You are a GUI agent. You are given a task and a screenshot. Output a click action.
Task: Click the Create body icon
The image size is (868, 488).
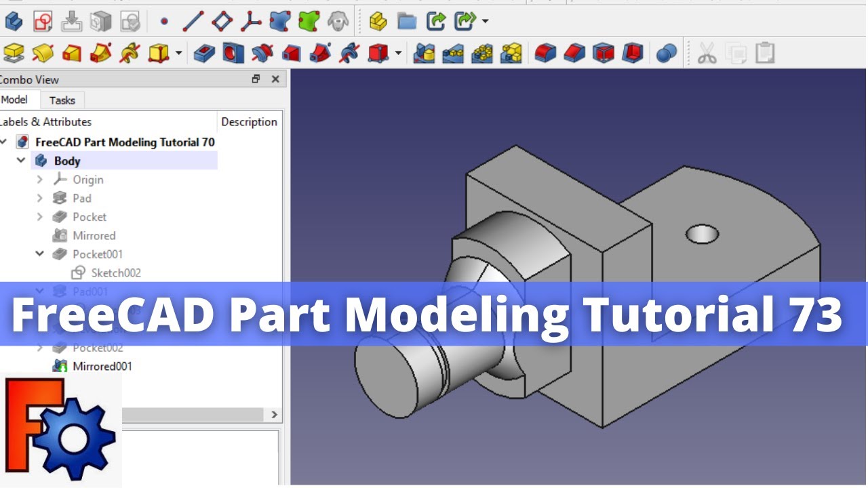point(14,22)
